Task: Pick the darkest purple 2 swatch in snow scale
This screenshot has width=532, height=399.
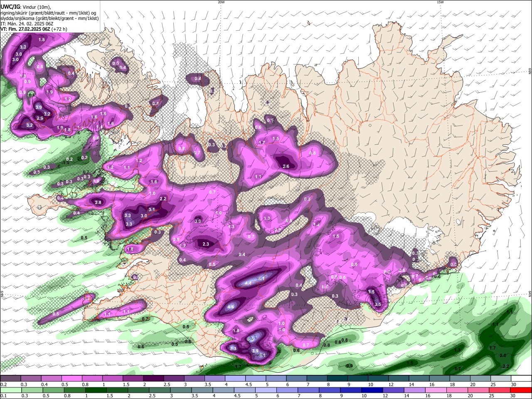Action: (153, 379)
